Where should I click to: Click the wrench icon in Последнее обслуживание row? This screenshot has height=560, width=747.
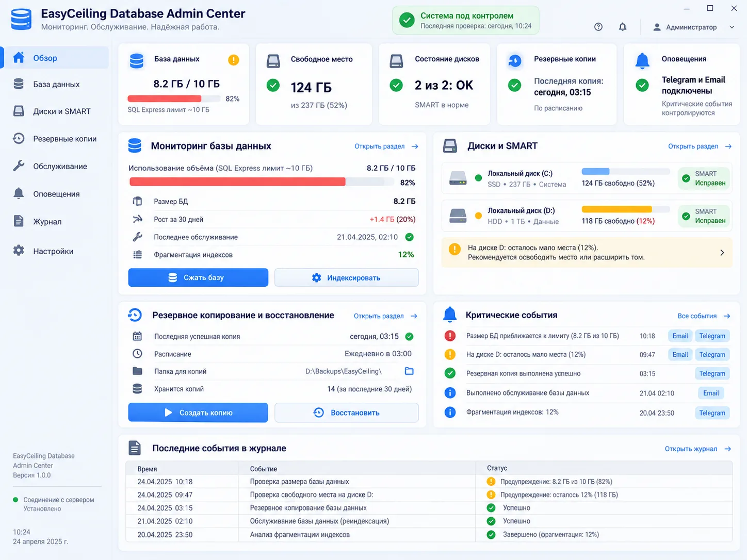137,237
